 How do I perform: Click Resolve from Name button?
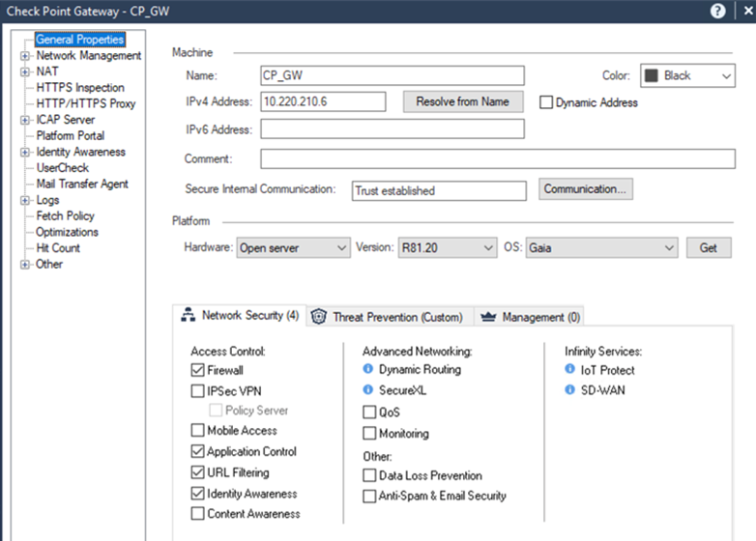[463, 101]
